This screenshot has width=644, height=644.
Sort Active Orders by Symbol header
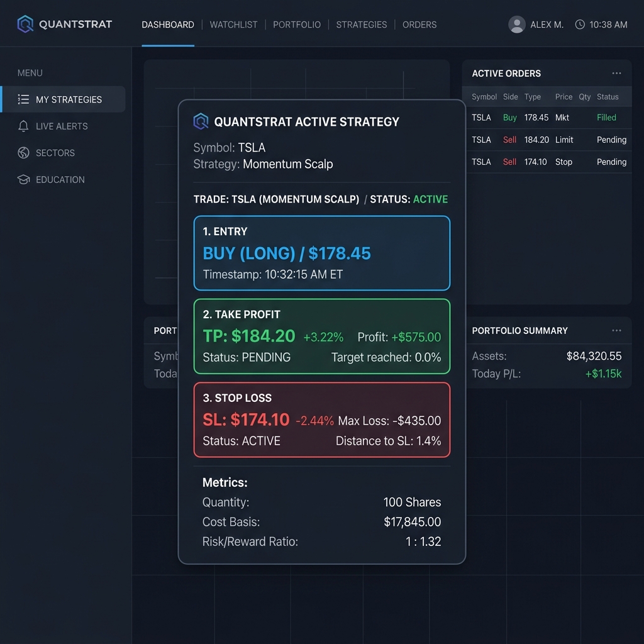(x=484, y=97)
